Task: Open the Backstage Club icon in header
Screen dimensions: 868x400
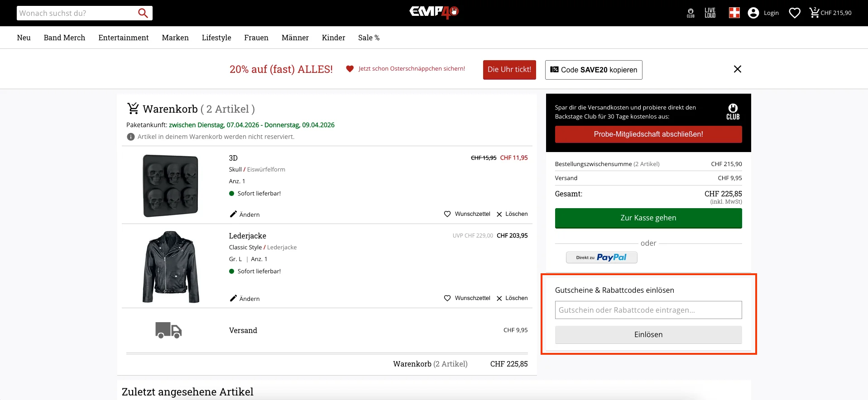Action: pos(691,13)
